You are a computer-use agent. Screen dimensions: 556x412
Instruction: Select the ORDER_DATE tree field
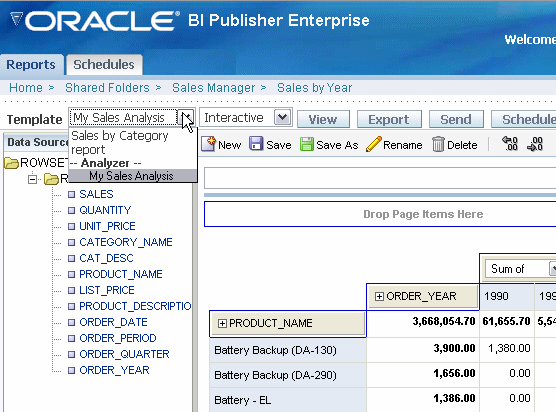(113, 322)
